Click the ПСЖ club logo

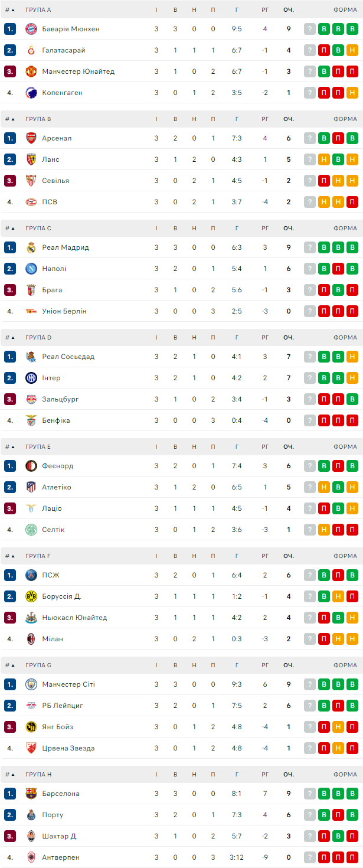[31, 575]
